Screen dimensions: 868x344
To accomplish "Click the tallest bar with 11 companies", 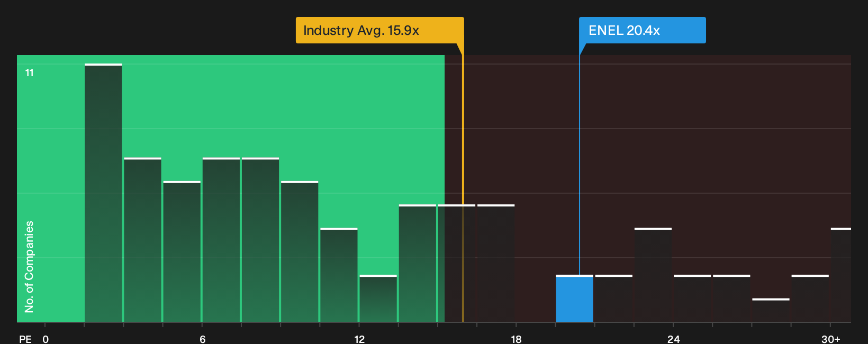I will [103, 193].
